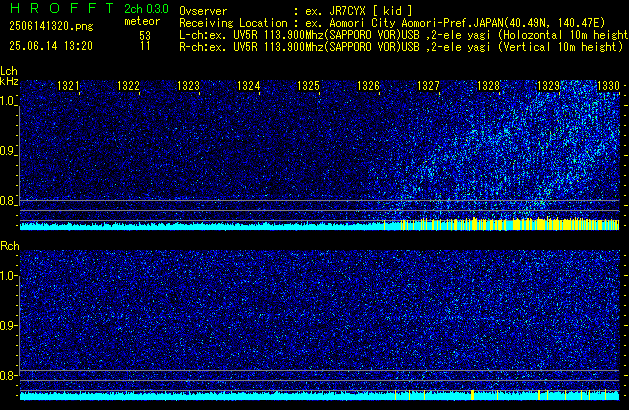
Task: Click the Lch 1.0 kHz axis label
Action: coord(8,101)
